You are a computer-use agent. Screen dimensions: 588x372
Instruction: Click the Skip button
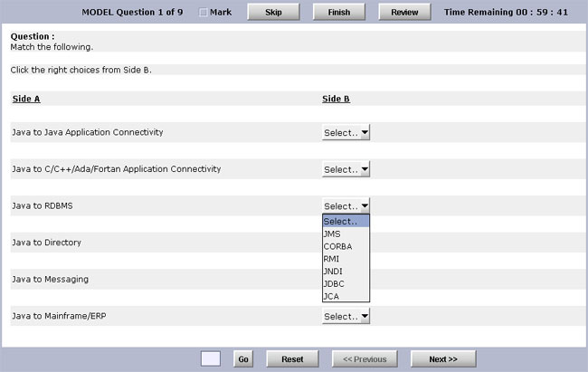(273, 13)
